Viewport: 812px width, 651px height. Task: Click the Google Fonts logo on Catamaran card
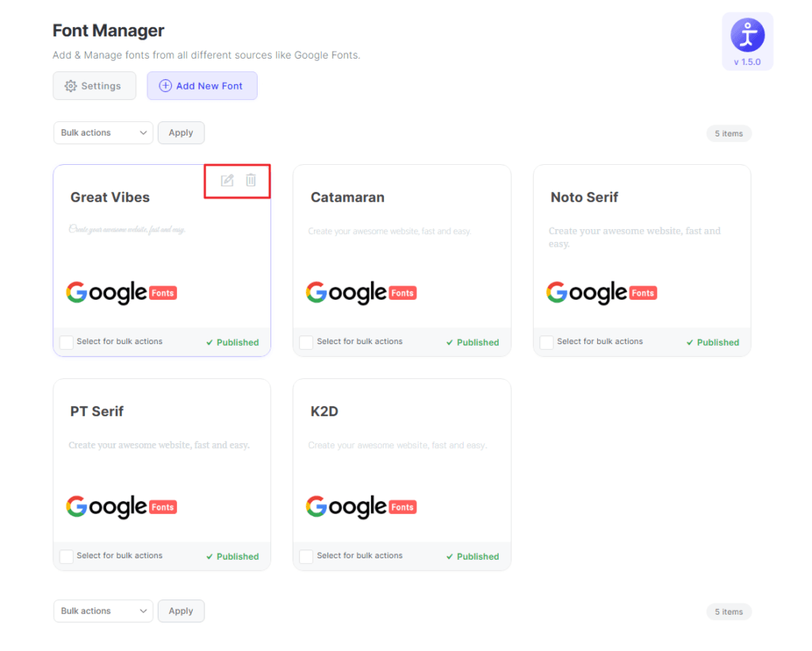[x=361, y=293]
